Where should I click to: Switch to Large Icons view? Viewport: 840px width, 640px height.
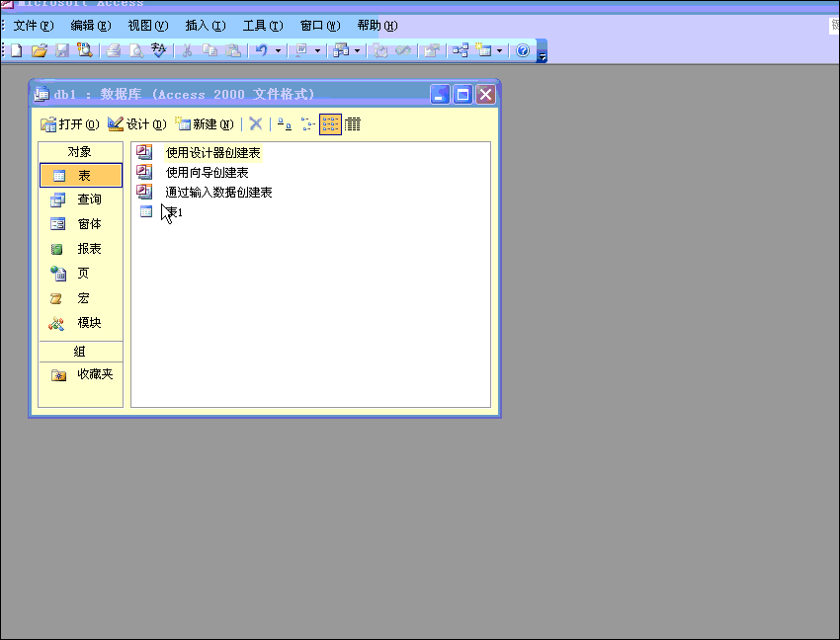point(285,124)
